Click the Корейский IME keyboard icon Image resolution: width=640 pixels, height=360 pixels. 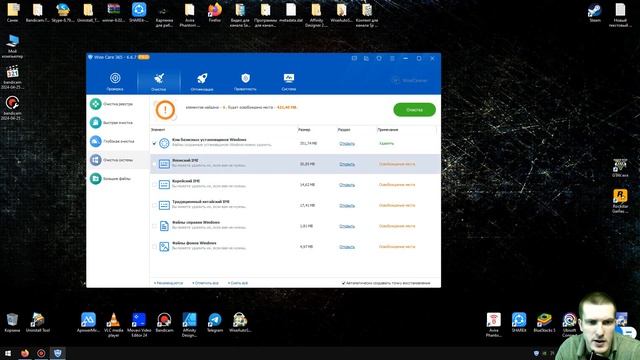pos(164,185)
